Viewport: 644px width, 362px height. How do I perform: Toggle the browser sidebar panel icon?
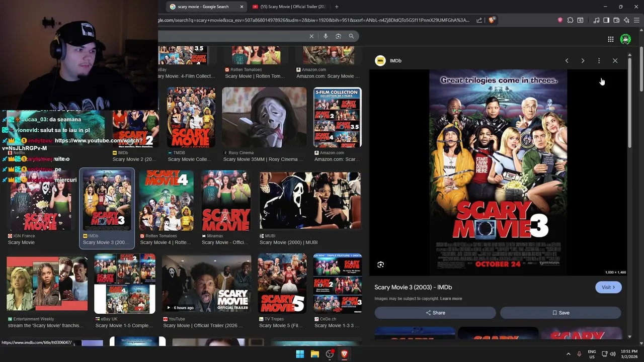(x=606, y=20)
